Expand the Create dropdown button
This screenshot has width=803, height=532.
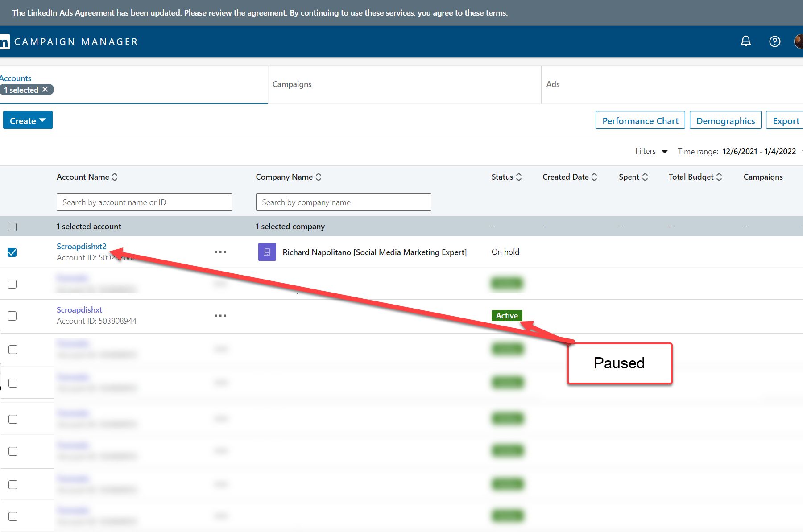tap(28, 120)
